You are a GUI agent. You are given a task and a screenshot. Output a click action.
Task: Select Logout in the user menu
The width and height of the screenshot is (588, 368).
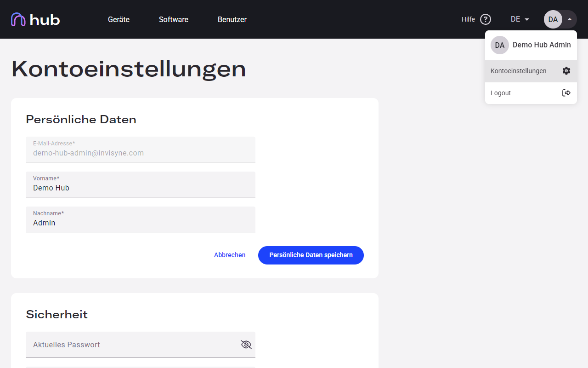(531, 93)
